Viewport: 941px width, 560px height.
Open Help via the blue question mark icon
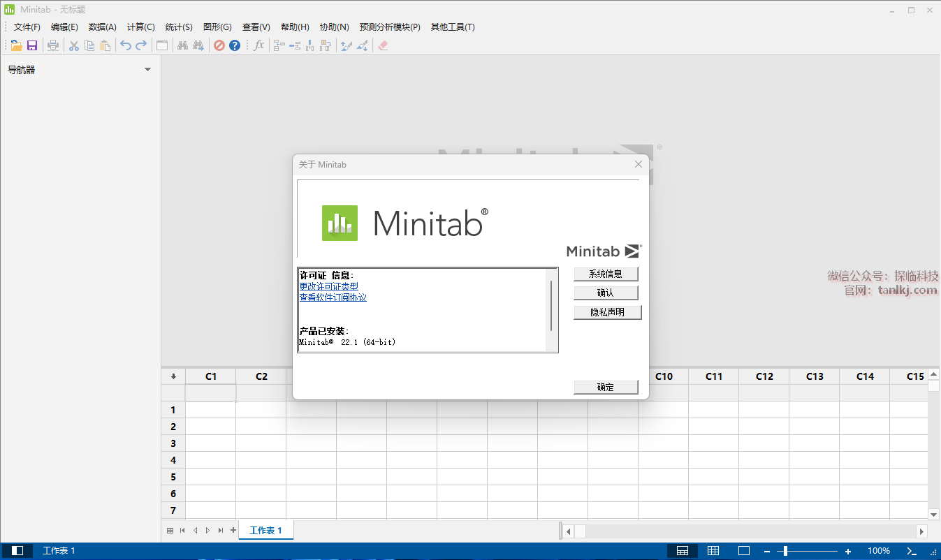[x=235, y=45]
